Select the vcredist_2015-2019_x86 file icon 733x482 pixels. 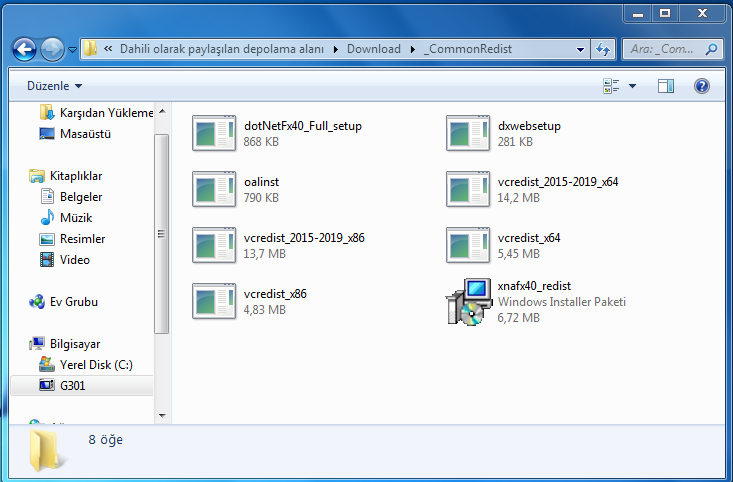(214, 245)
